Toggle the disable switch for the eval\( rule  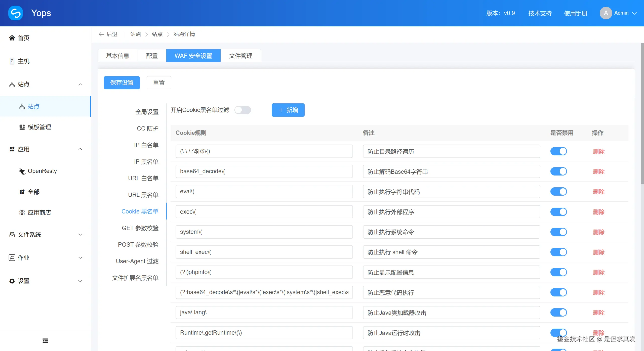[558, 192]
